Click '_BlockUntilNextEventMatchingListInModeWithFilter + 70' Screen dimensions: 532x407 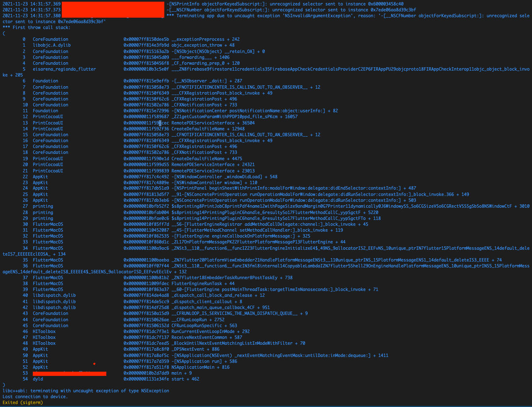point(238,343)
